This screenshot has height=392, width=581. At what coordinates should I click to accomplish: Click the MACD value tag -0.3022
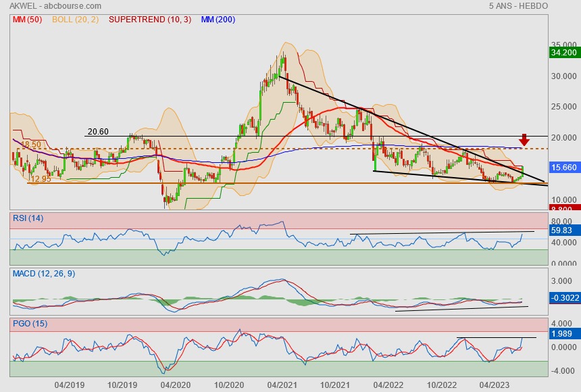pos(563,297)
